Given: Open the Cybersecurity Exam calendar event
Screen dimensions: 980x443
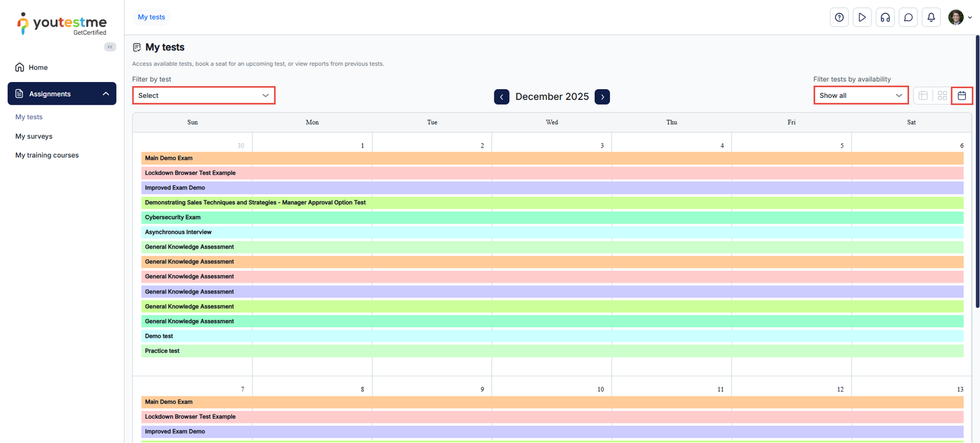Looking at the screenshot, I should [x=173, y=217].
